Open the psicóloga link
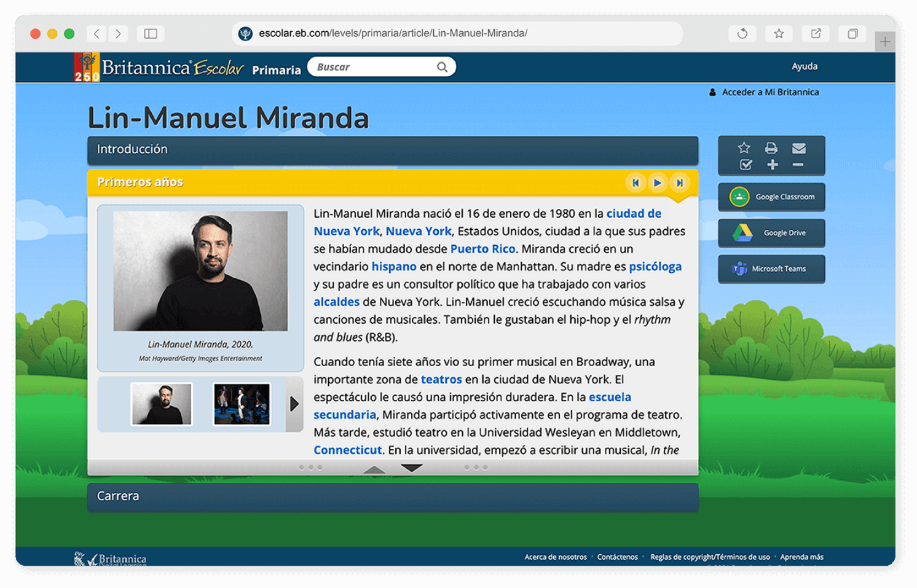The width and height of the screenshot is (917, 588). 655,267
